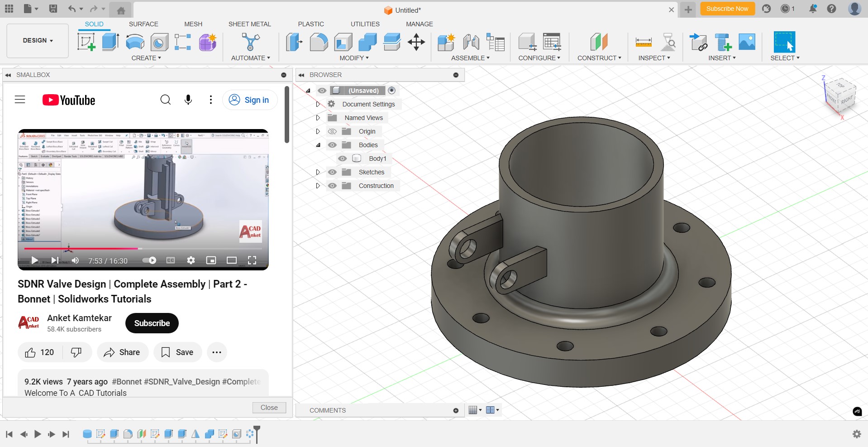Viewport: 868px width, 447px height.
Task: Toggle visibility of the Origin folder
Action: (332, 131)
